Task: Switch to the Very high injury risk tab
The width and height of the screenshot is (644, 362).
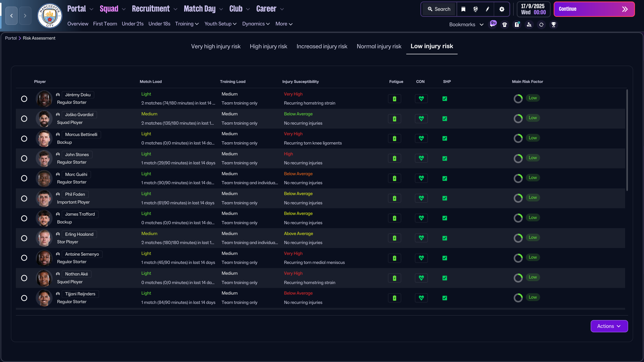Action: click(x=216, y=46)
